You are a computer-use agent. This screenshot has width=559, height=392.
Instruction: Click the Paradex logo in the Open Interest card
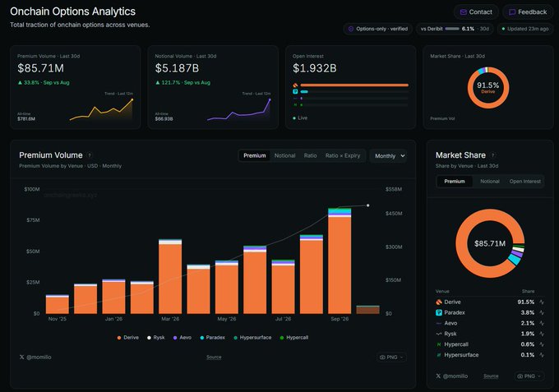coord(295,91)
